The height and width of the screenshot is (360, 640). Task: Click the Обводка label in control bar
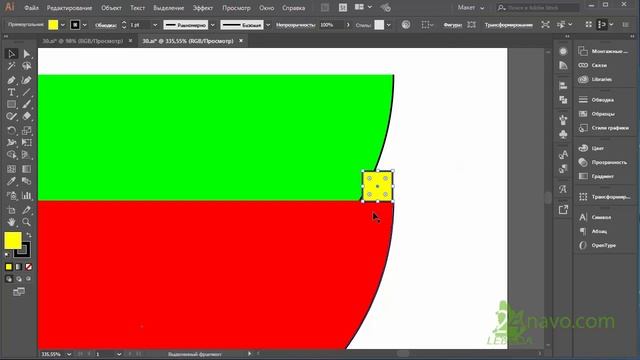106,25
